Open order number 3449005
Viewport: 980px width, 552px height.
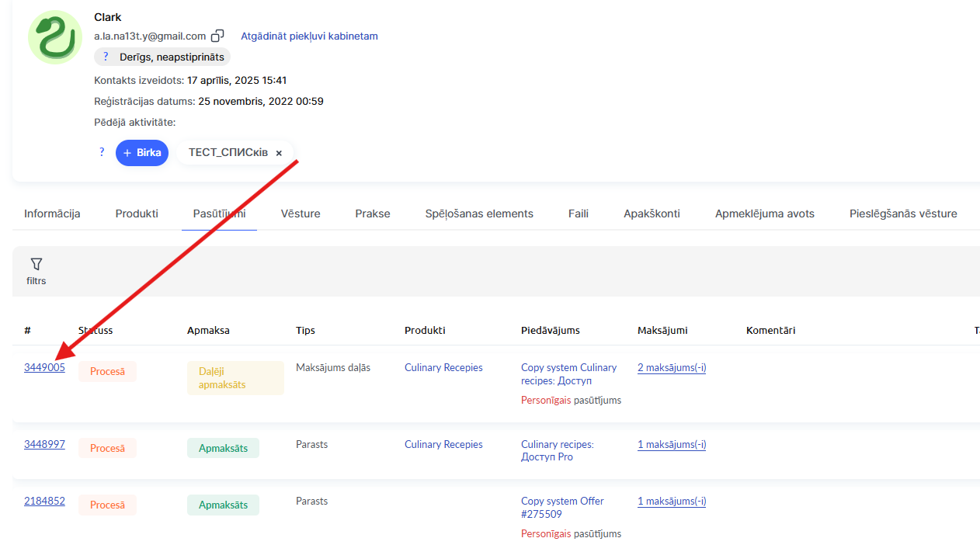click(x=44, y=367)
